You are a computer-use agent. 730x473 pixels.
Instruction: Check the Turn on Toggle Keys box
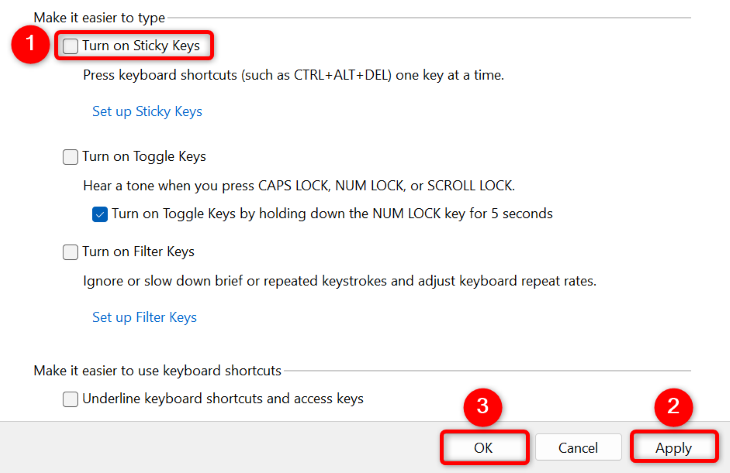[x=70, y=157]
